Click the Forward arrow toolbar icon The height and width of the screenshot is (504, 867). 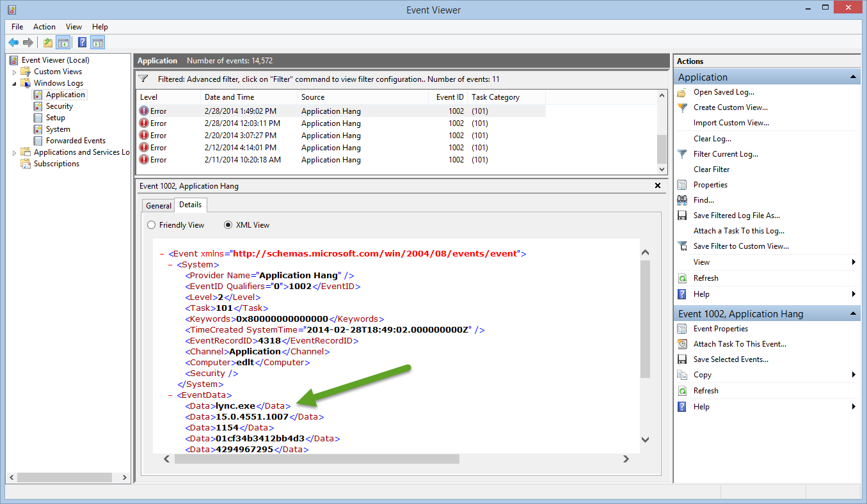(28, 43)
